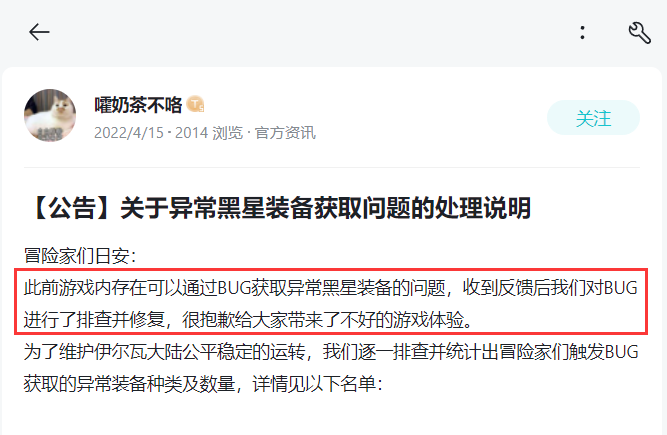
Task: Click the highlighted line starting 此前游戏内存在
Action: pyautogui.click(x=331, y=288)
